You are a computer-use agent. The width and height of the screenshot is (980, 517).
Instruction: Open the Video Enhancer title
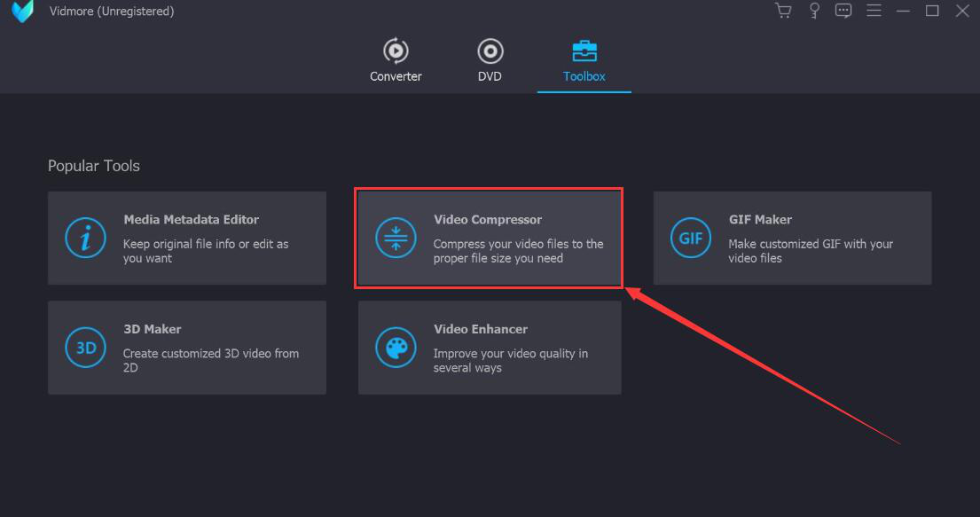pyautogui.click(x=480, y=329)
